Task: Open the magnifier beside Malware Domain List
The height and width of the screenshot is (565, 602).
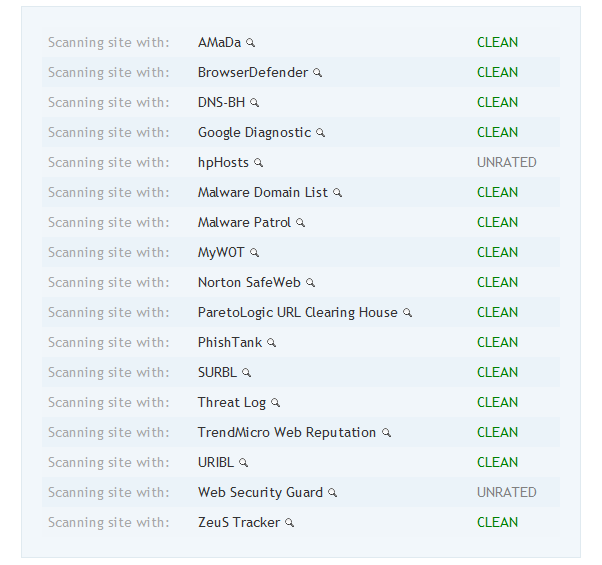Action: tap(337, 193)
